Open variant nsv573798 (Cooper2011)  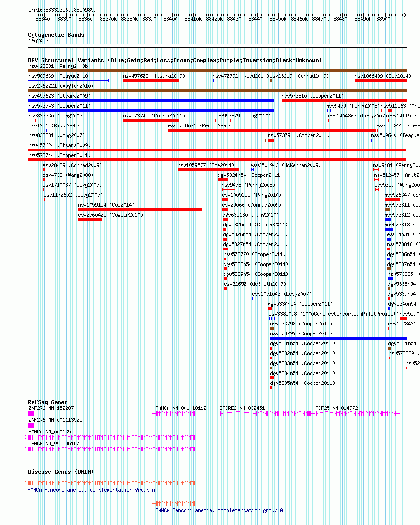tap(301, 324)
